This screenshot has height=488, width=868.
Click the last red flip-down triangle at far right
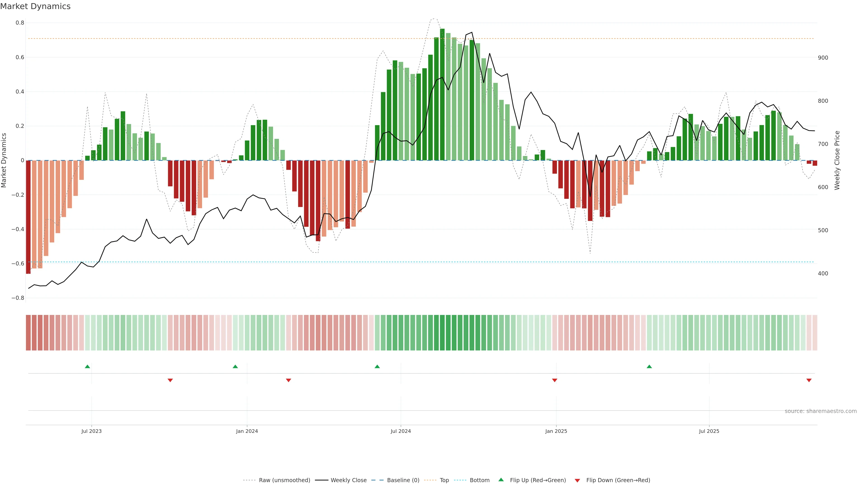click(x=809, y=380)
